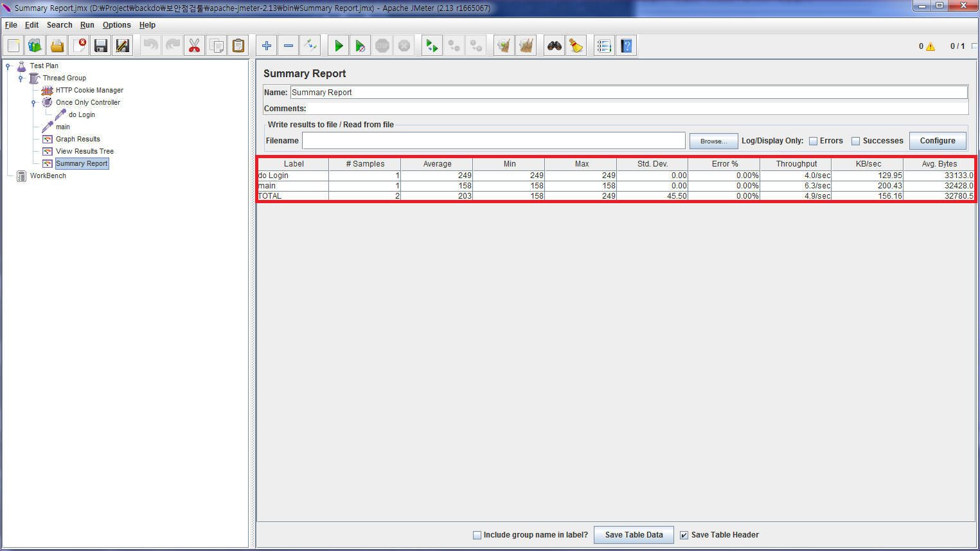Open the Edit menu
980x551 pixels.
pyautogui.click(x=31, y=25)
